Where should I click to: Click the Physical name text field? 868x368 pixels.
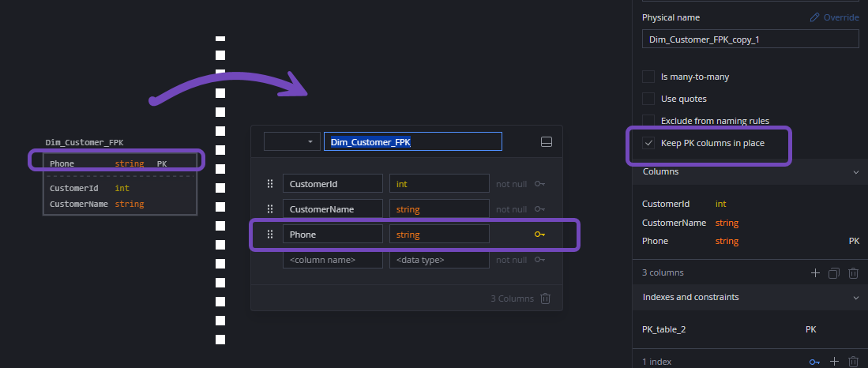click(750, 39)
